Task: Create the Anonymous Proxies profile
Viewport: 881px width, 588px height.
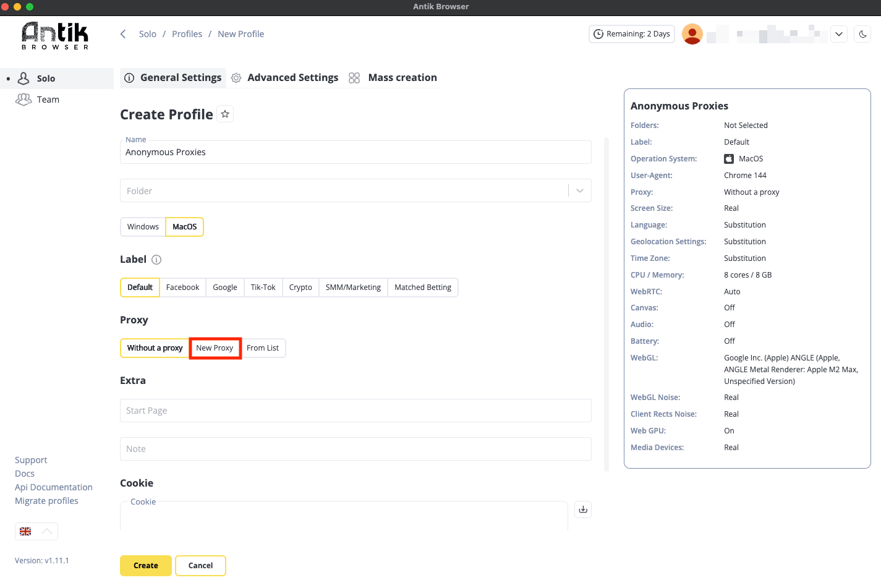Action: [145, 565]
